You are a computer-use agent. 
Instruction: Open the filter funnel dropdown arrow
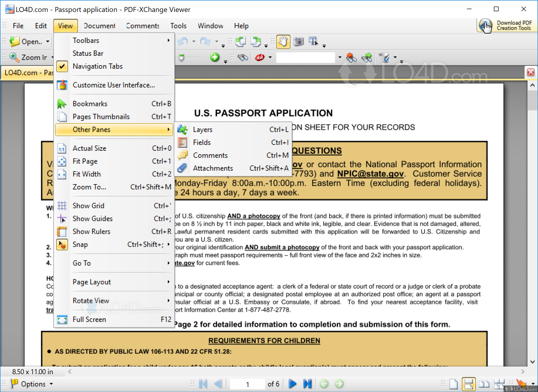tap(395, 57)
